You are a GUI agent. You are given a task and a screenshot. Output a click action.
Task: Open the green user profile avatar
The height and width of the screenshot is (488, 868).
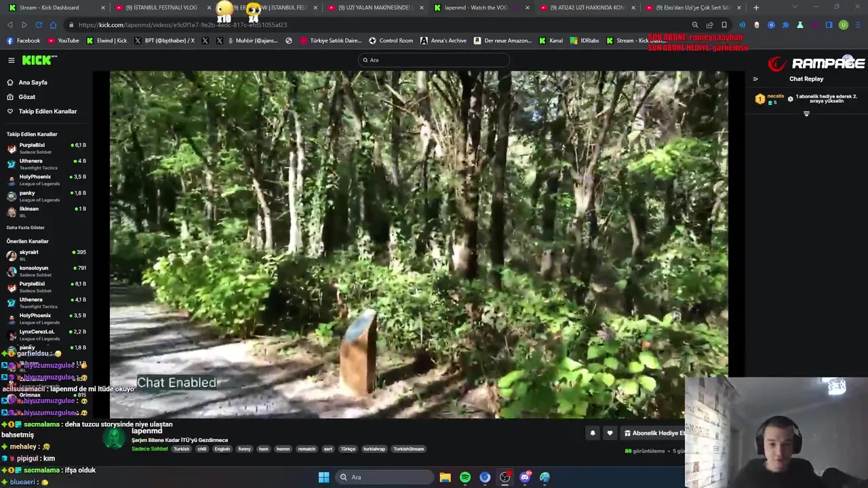[x=844, y=25]
